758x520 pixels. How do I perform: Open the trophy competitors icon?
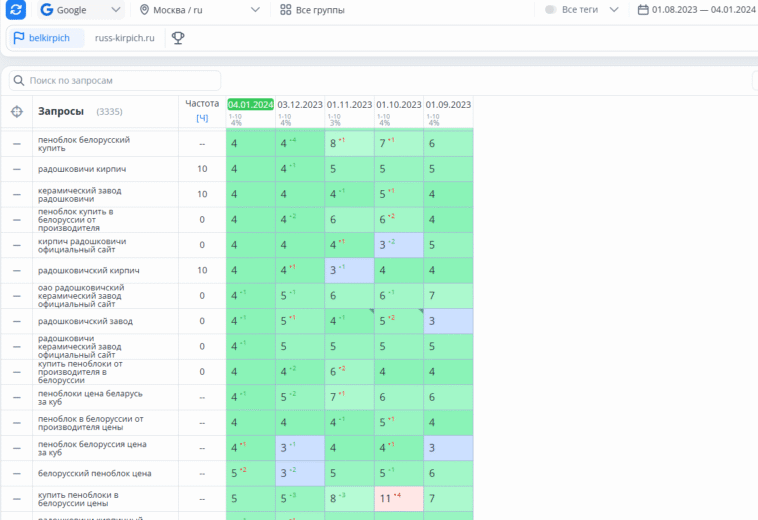coord(178,38)
